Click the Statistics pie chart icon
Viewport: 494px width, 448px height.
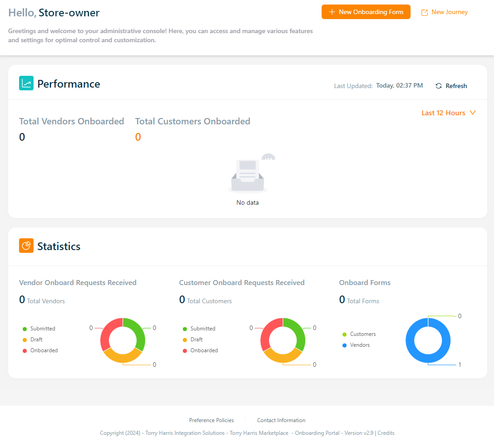pos(26,246)
